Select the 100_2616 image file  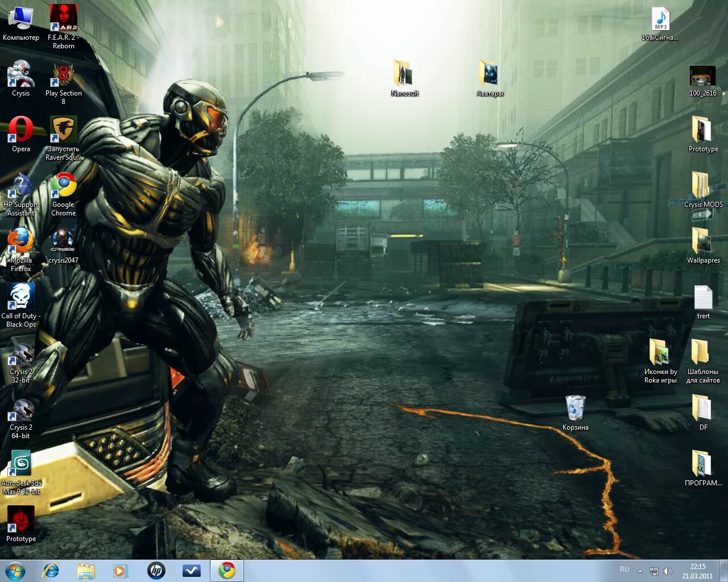[703, 81]
